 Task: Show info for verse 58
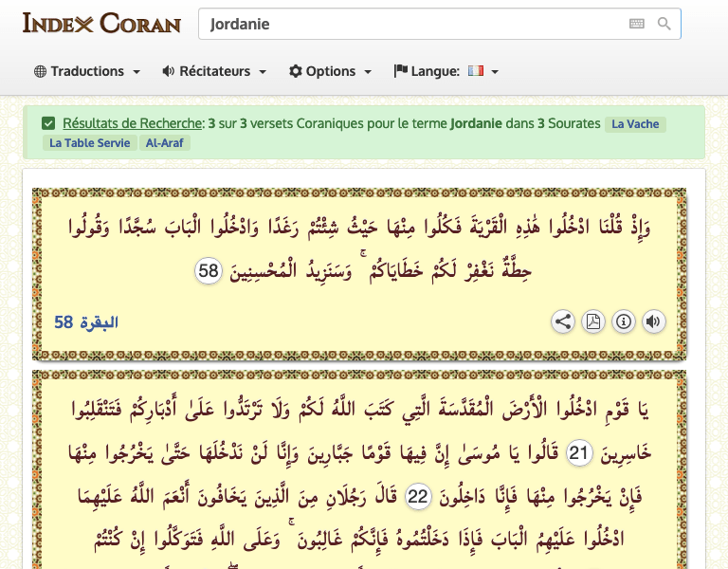pyautogui.click(x=623, y=321)
